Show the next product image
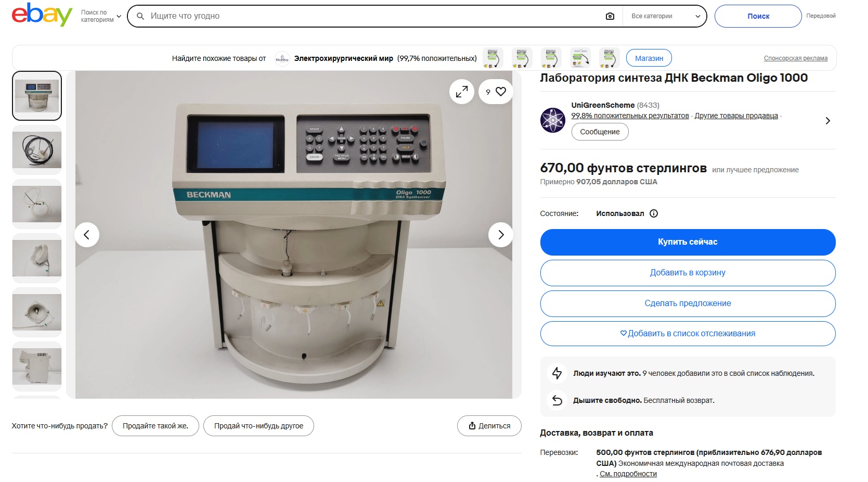This screenshot has width=868, height=482. coord(501,235)
